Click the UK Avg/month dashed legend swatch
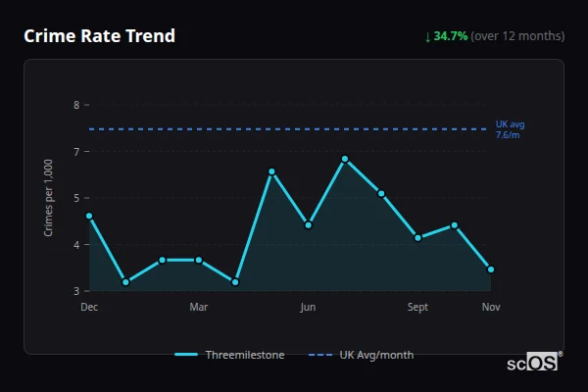Image resolution: width=588 pixels, height=392 pixels. (x=319, y=355)
